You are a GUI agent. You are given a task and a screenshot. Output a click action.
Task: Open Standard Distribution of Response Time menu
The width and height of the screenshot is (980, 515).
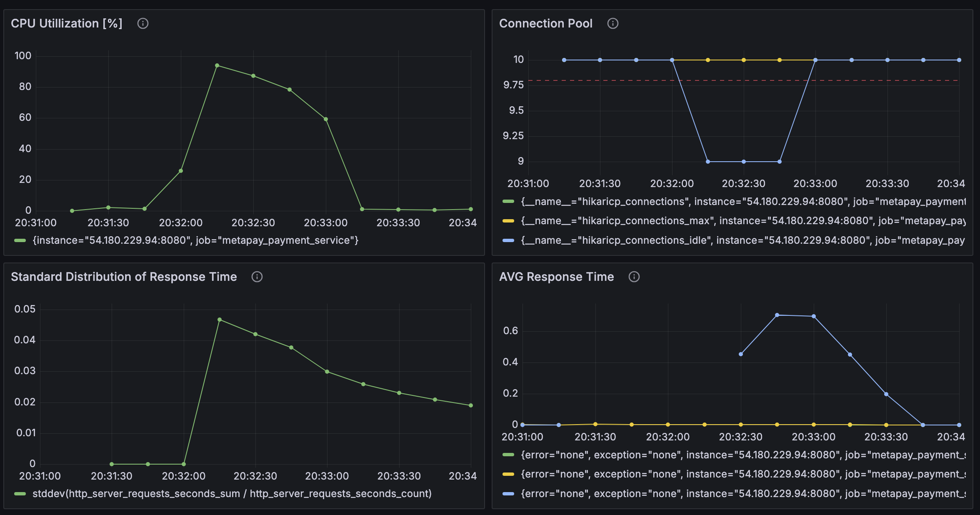pos(124,277)
